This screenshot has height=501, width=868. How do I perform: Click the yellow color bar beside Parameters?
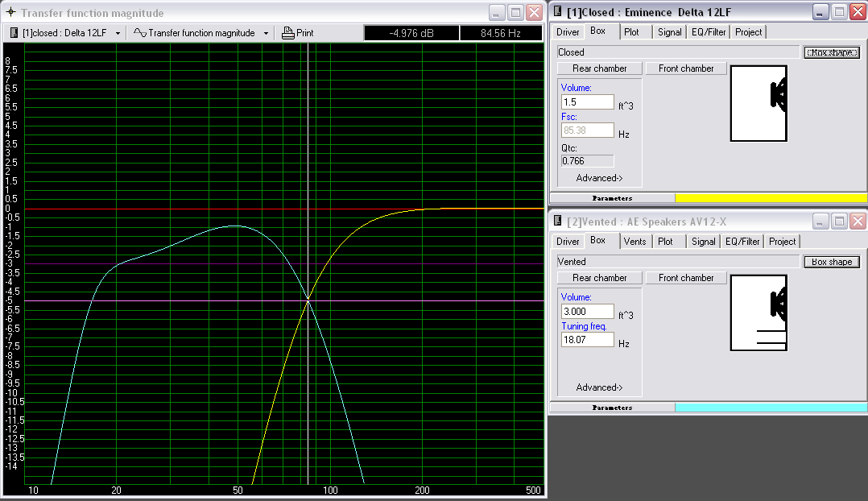tap(771, 198)
